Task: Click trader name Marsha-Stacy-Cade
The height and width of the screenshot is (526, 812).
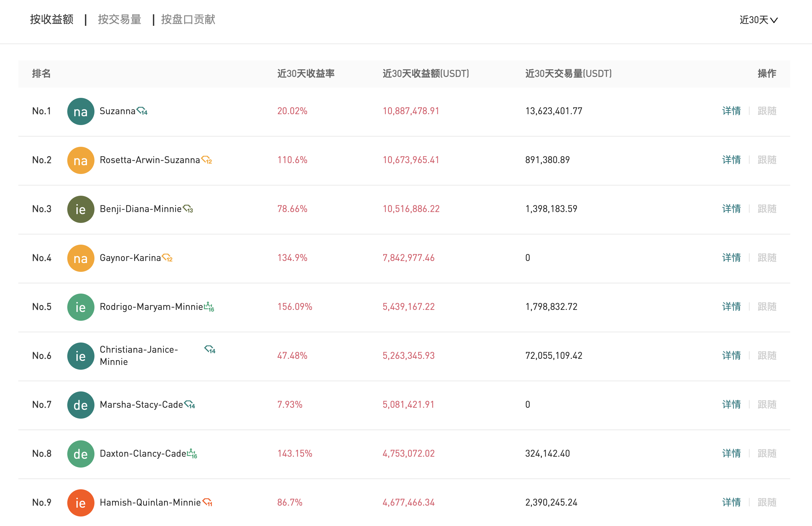Action: pyautogui.click(x=141, y=405)
